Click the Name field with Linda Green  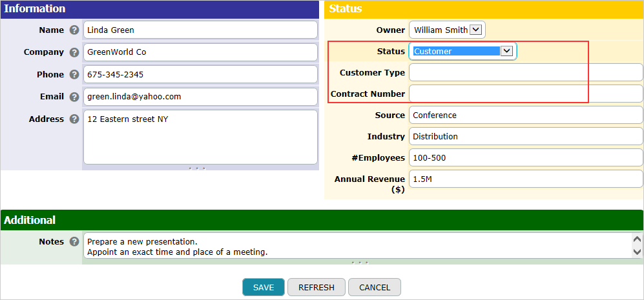coord(200,30)
